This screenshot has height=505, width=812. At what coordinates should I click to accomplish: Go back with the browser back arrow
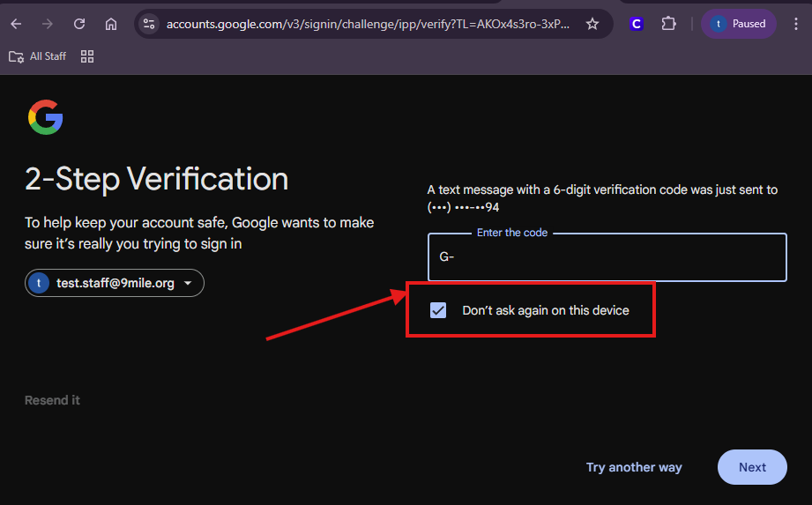[16, 24]
